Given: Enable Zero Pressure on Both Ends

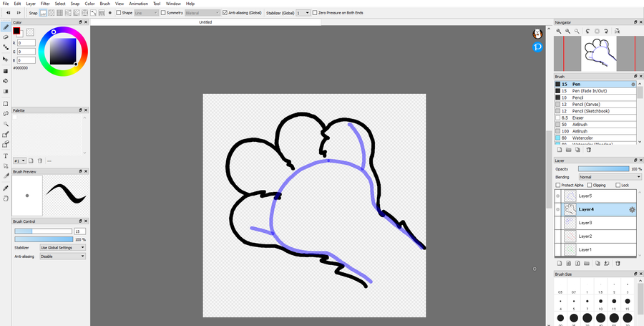Looking at the screenshot, I should click(315, 13).
